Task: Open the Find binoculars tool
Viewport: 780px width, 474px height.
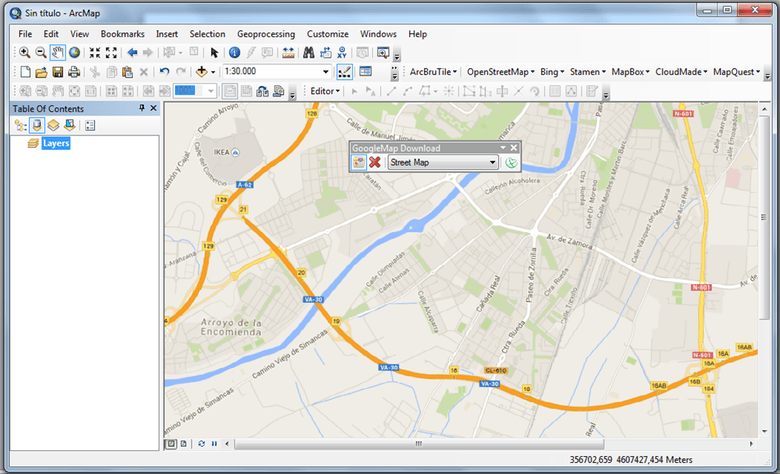Action: click(x=309, y=52)
